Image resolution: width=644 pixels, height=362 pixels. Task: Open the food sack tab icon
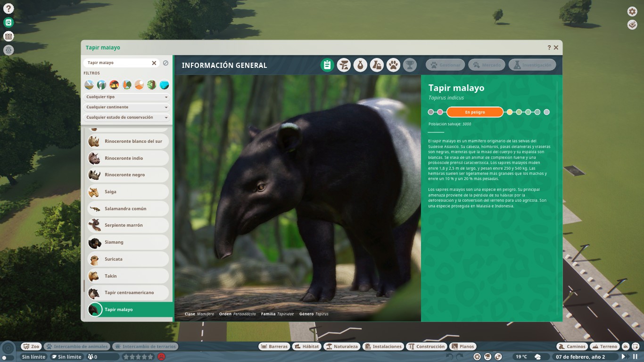tap(360, 65)
